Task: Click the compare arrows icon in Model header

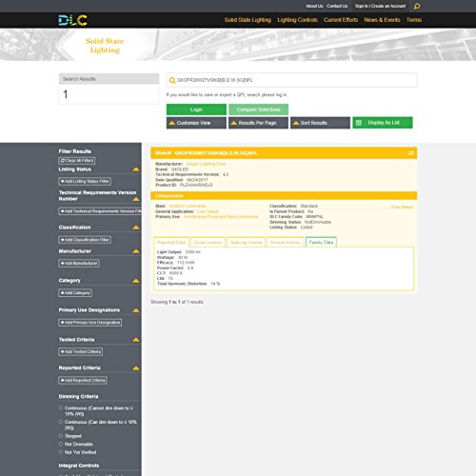Action: pos(411,153)
